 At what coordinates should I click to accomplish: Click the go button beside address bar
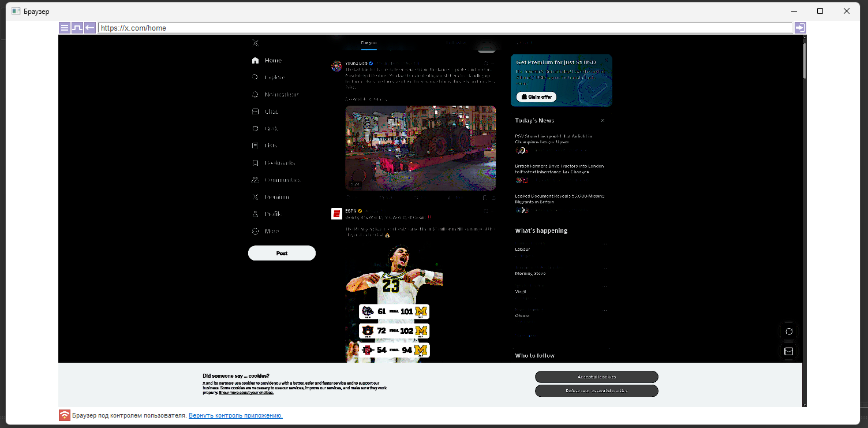[x=800, y=28]
